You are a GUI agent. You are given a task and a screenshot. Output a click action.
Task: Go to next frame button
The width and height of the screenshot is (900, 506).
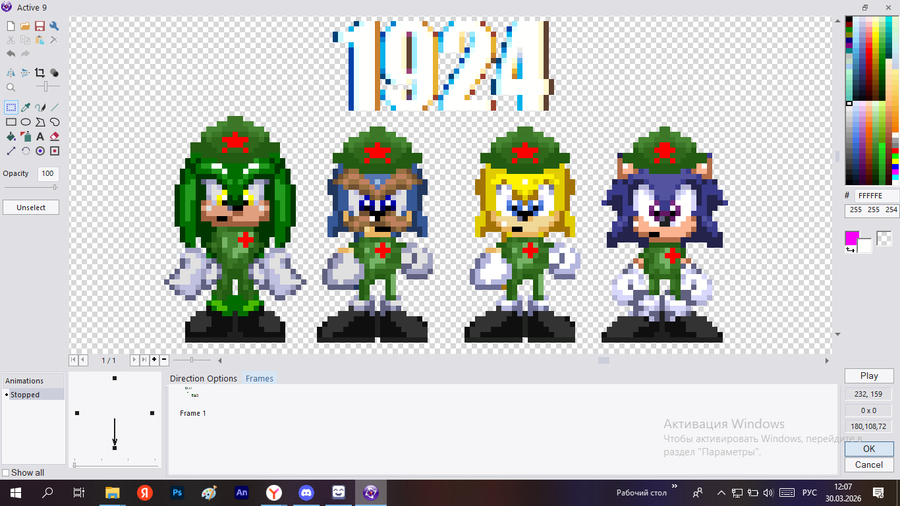134,360
